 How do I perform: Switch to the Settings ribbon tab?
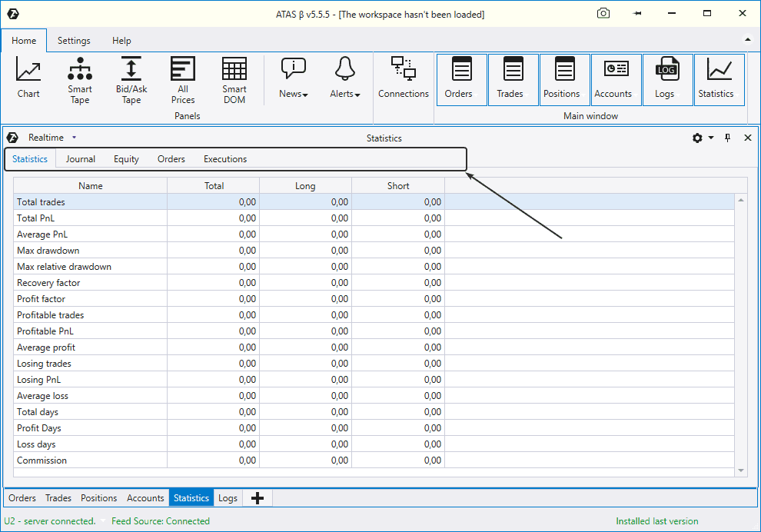tap(74, 41)
